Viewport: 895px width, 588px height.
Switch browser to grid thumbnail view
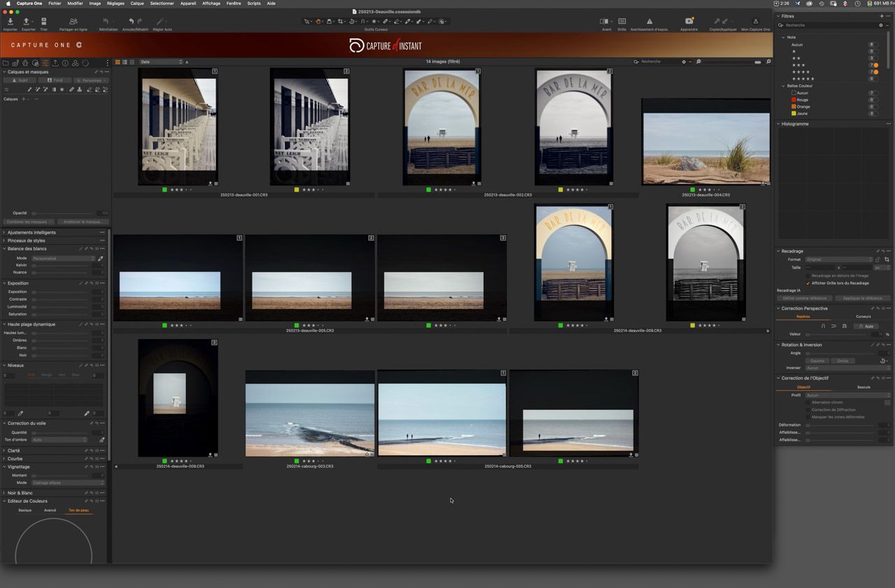click(x=117, y=62)
